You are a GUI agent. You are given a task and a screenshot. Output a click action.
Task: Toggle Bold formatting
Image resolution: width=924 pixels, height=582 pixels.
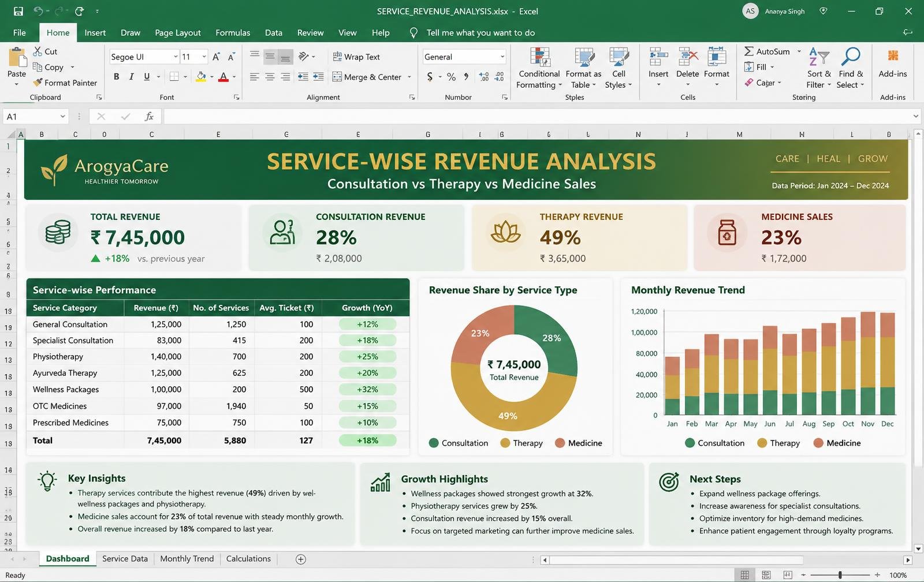(117, 77)
